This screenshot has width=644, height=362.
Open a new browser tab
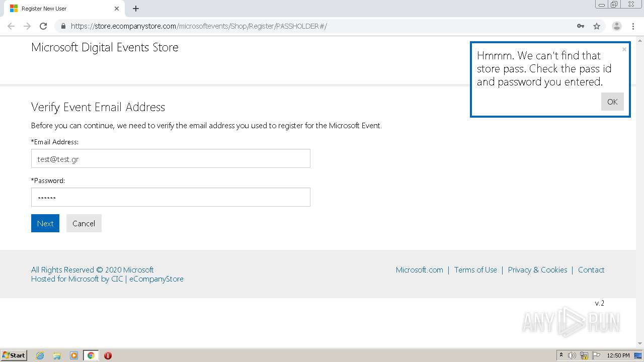coord(136,9)
